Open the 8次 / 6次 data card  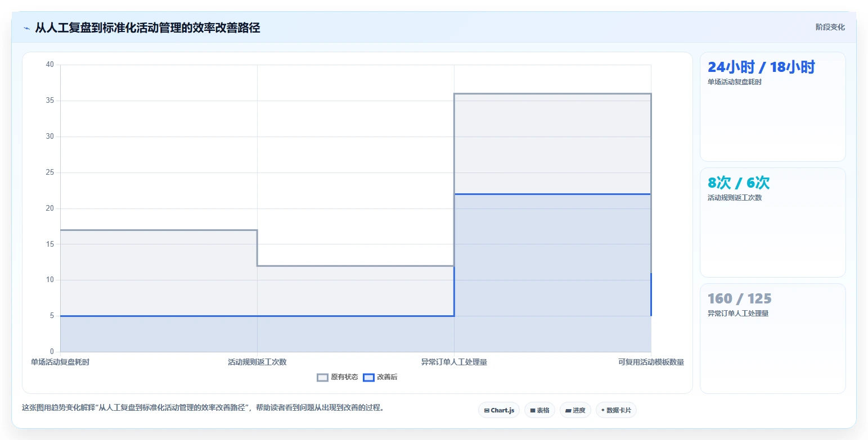772,223
